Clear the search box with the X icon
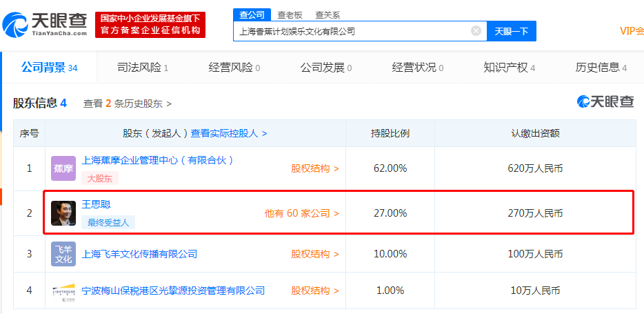 pos(476,31)
